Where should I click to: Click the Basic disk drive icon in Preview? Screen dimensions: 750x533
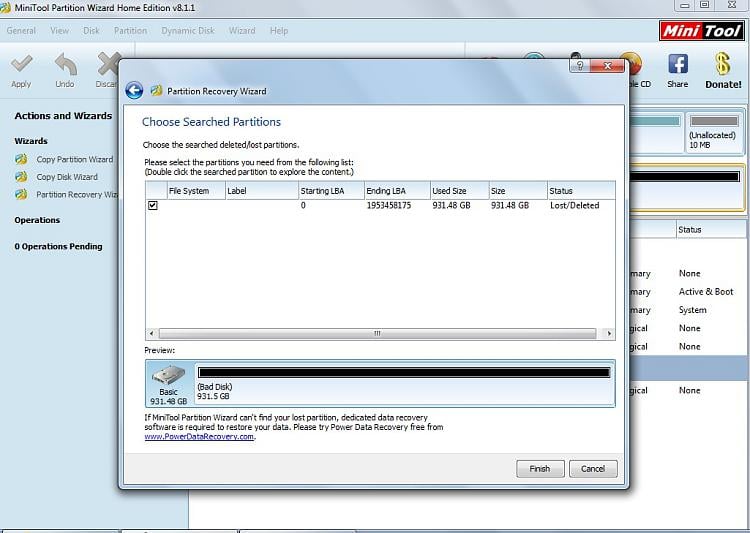point(169,375)
